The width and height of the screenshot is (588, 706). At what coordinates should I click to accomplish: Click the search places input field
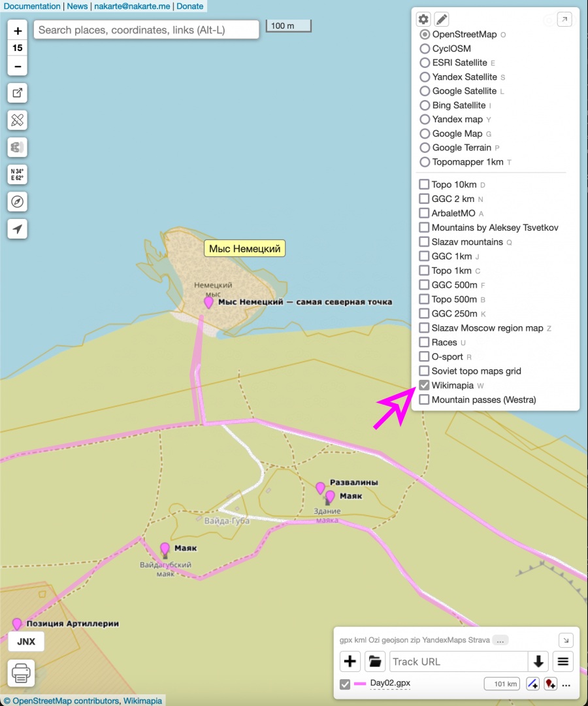click(146, 30)
